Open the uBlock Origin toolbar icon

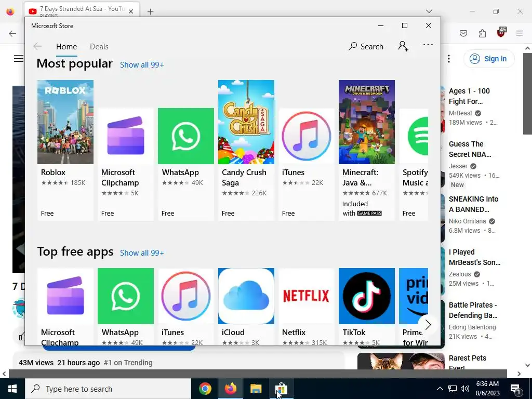501,33
